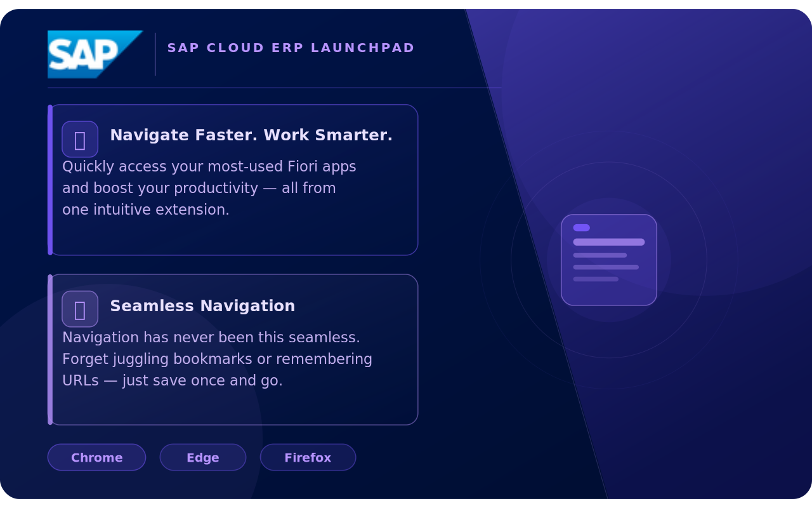Click text 'URLs — just save once and go.'

(x=173, y=380)
